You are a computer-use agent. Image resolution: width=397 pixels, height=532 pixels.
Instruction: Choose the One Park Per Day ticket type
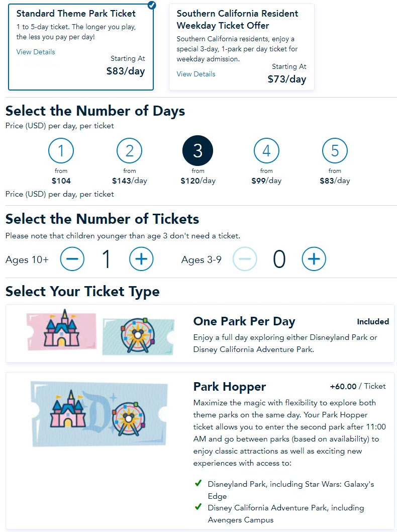point(200,333)
